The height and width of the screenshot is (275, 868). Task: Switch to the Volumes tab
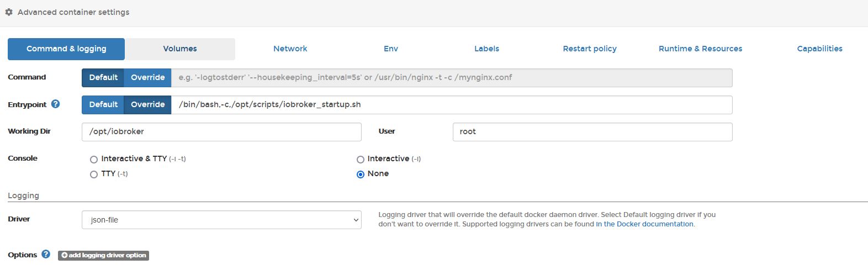pos(180,49)
